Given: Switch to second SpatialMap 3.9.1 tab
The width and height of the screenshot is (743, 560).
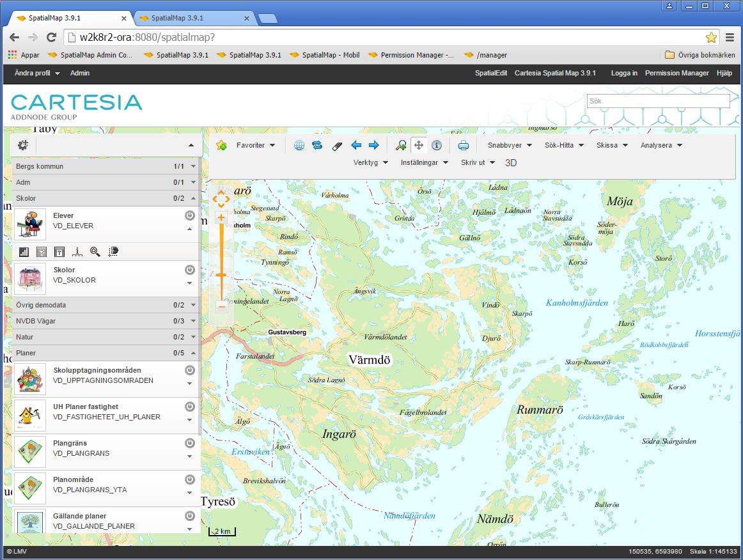Looking at the screenshot, I should [194, 18].
